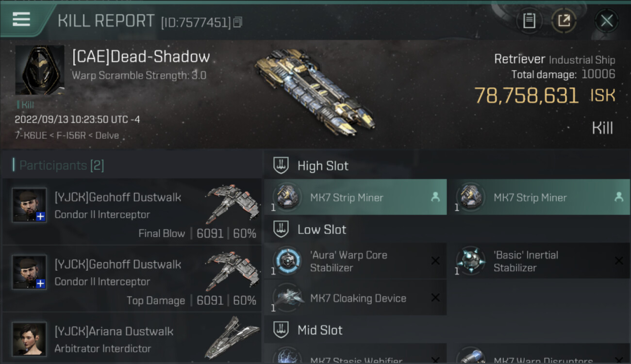View Geohoff Dustwalk Final Blow entry
This screenshot has height=364, width=631.
pyautogui.click(x=132, y=212)
